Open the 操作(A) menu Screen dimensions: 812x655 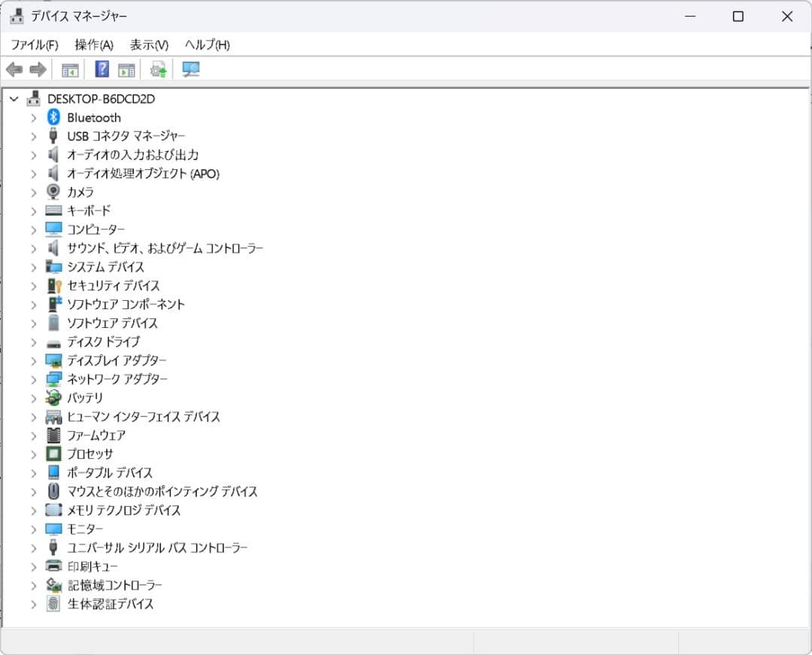(92, 45)
